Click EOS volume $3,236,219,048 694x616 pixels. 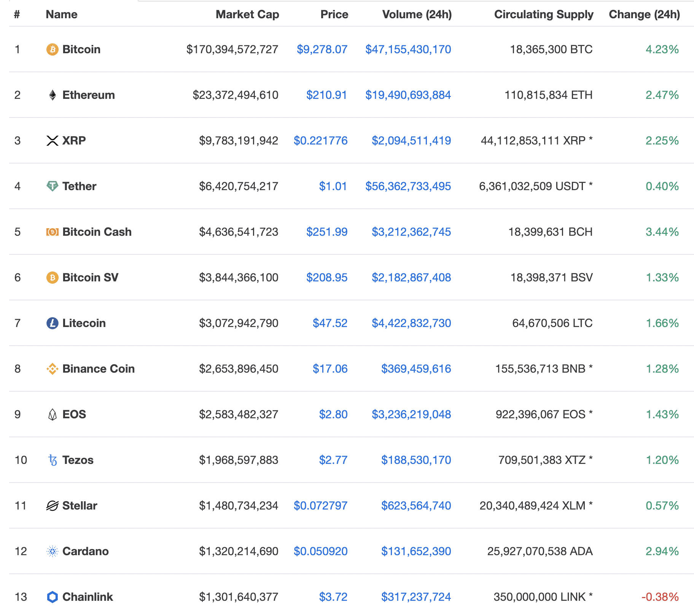click(411, 414)
